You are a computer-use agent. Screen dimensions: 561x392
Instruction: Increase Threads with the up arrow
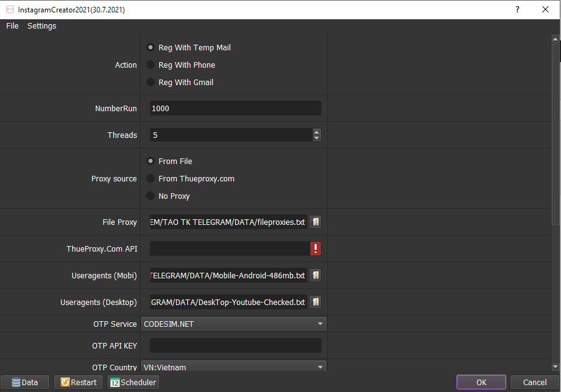(x=317, y=132)
